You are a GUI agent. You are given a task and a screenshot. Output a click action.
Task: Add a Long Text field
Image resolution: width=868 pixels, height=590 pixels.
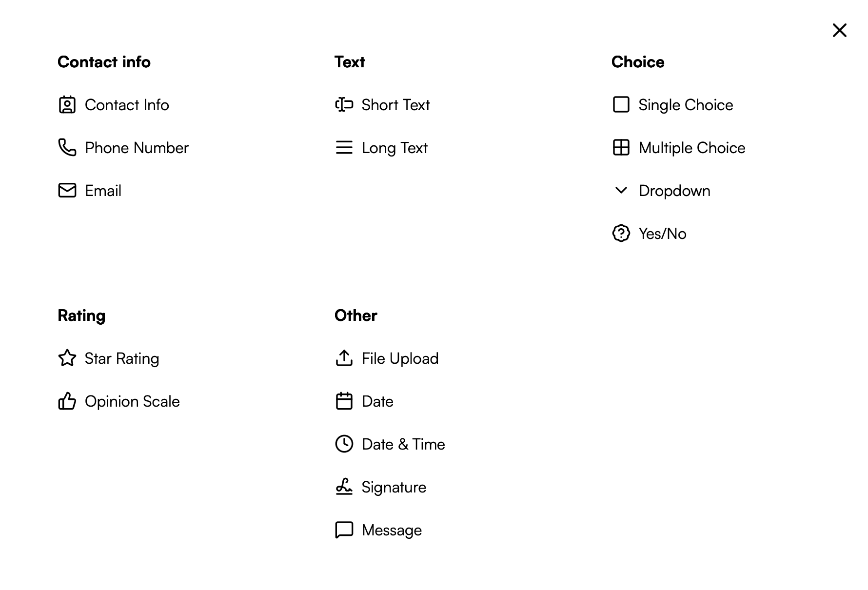point(394,147)
